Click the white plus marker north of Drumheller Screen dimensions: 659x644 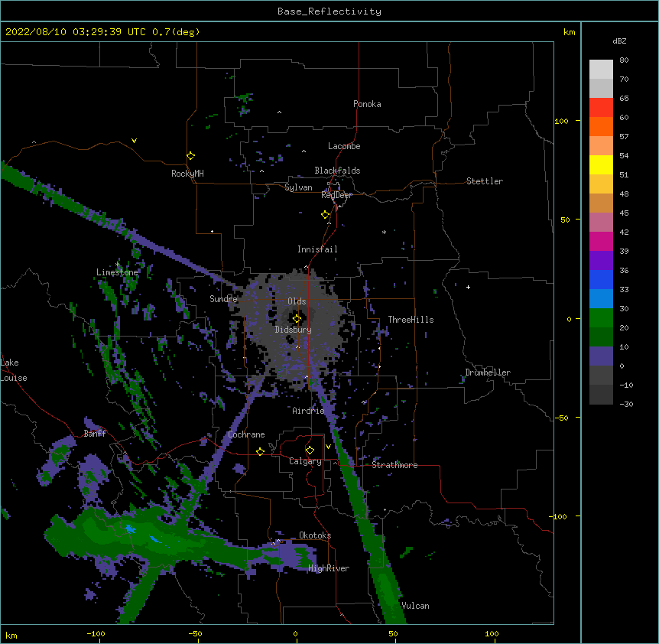coord(468,287)
